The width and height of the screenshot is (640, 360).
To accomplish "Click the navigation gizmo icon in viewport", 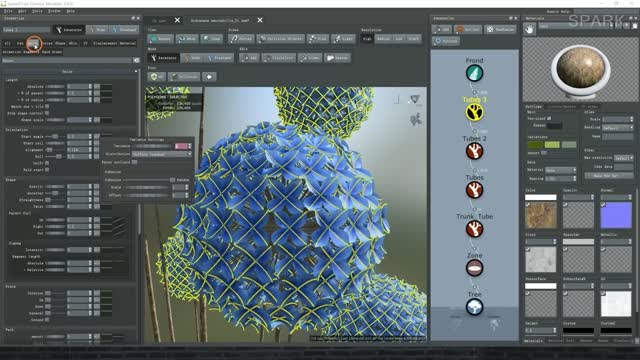I will [x=415, y=99].
